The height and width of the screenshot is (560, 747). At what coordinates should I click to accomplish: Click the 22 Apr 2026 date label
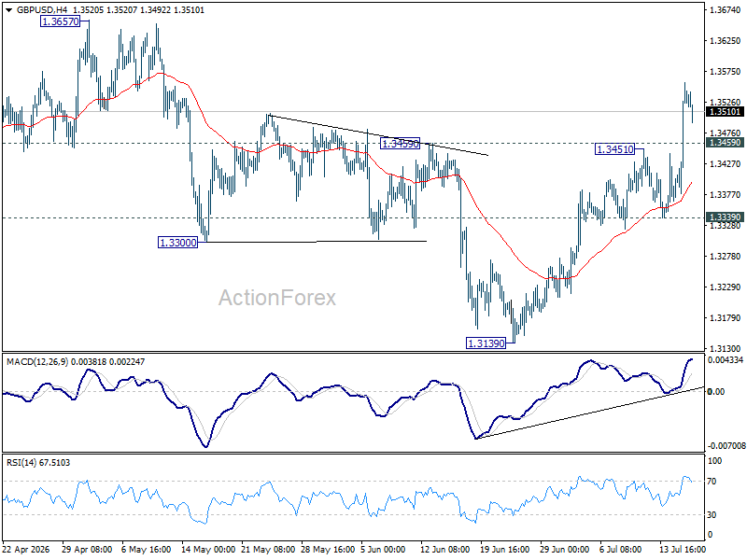click(x=26, y=549)
